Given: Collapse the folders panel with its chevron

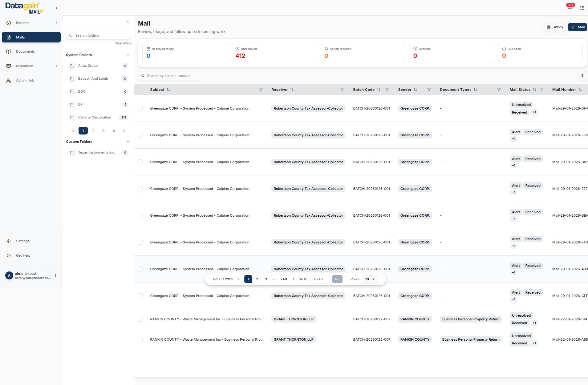Looking at the screenshot, I should click(128, 22).
